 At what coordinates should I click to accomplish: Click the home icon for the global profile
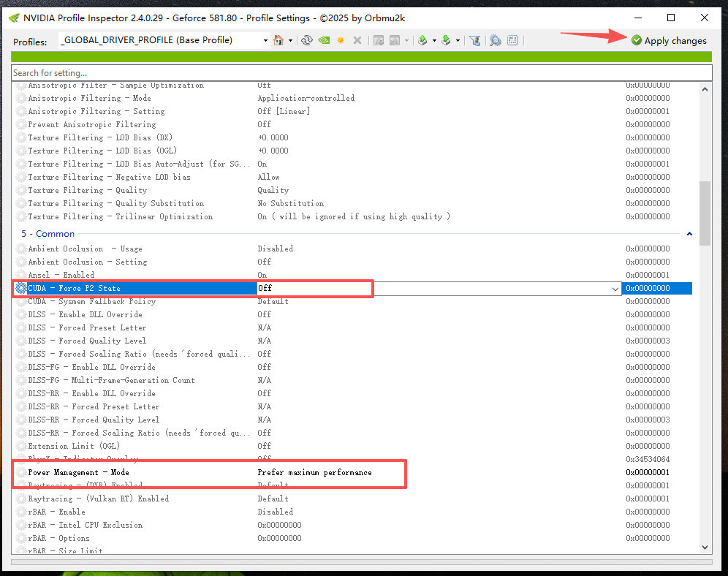[278, 40]
